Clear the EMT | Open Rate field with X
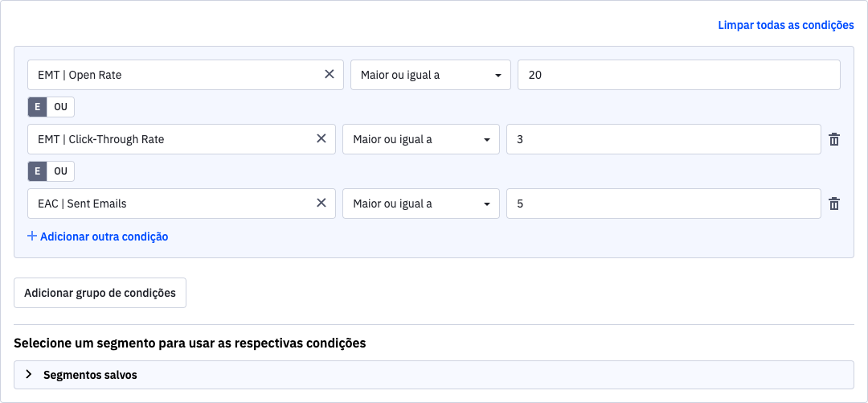This screenshot has height=403, width=868. click(x=330, y=74)
